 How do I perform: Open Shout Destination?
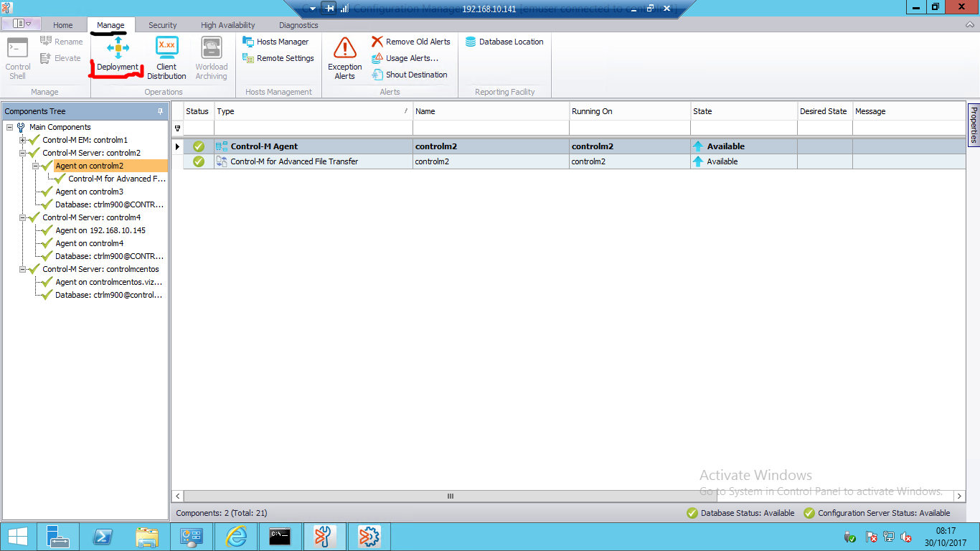409,75
